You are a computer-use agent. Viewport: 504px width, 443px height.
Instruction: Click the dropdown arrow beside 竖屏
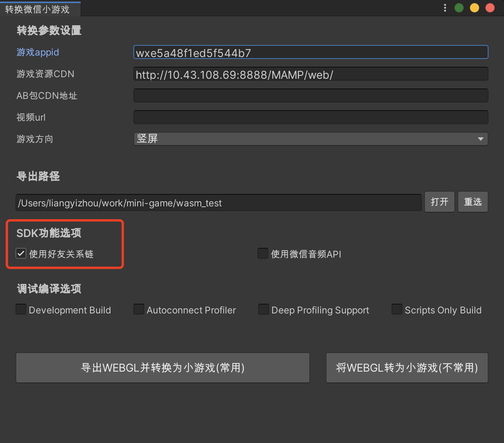(x=480, y=139)
